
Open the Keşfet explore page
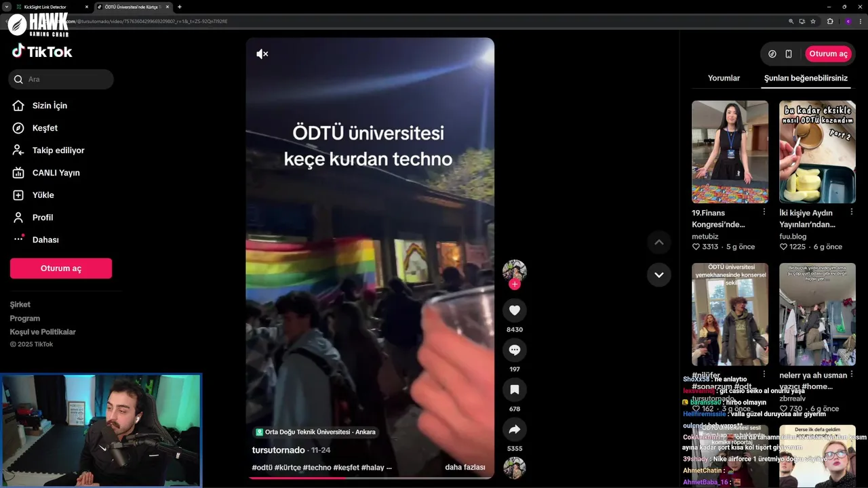point(45,128)
